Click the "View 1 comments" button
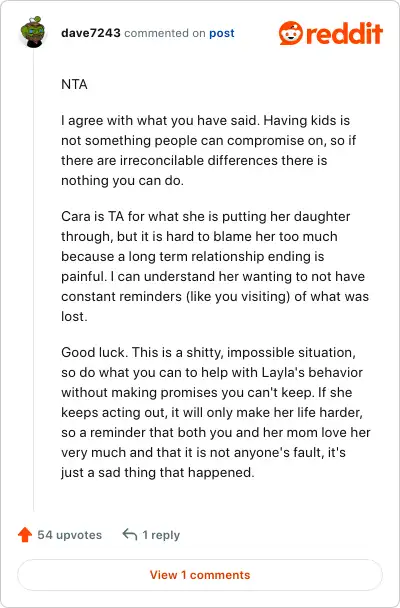400x608 pixels. (200, 575)
